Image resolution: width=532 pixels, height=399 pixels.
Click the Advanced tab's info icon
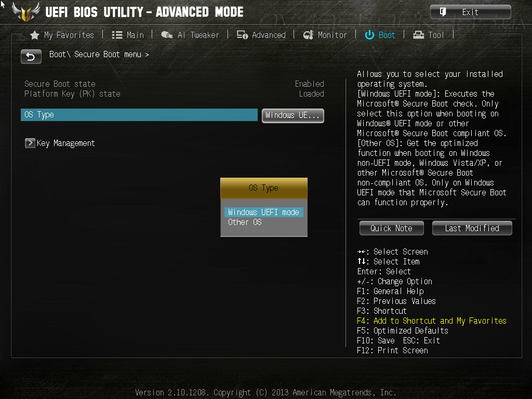[x=242, y=35]
